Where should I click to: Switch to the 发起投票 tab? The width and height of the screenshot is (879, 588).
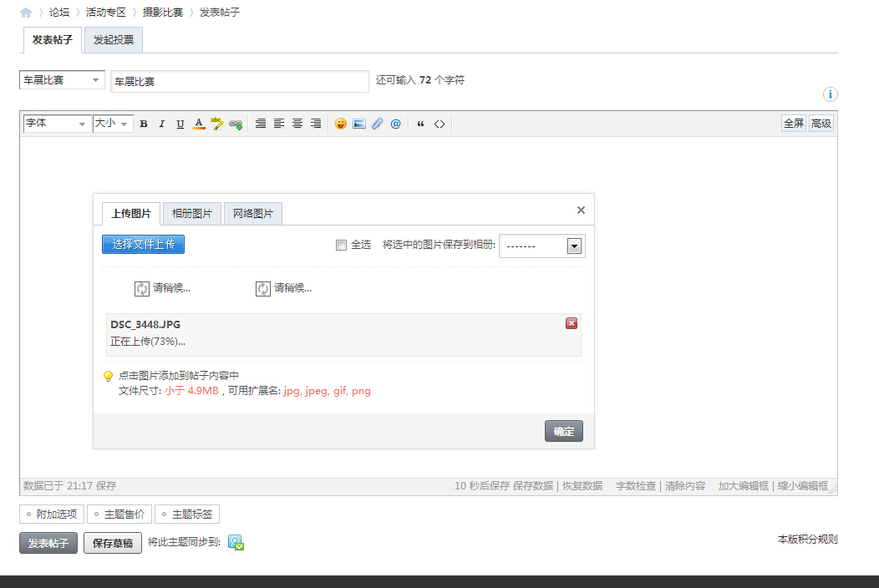point(112,39)
